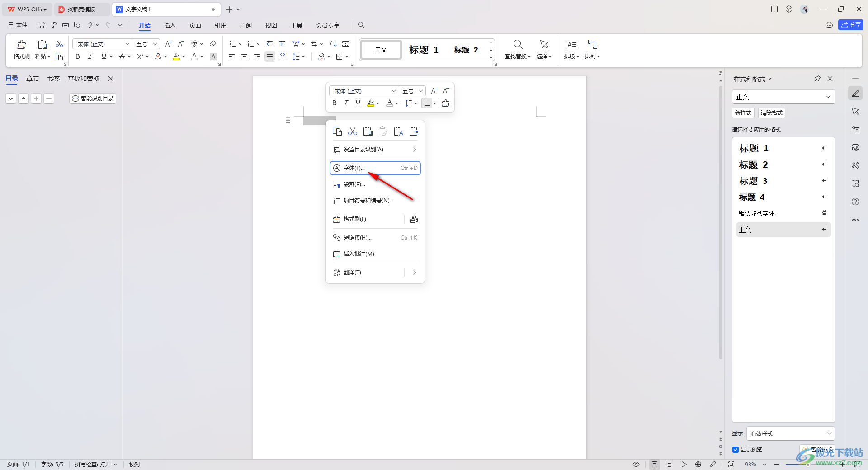Toggle character shading A button

pos(213,56)
